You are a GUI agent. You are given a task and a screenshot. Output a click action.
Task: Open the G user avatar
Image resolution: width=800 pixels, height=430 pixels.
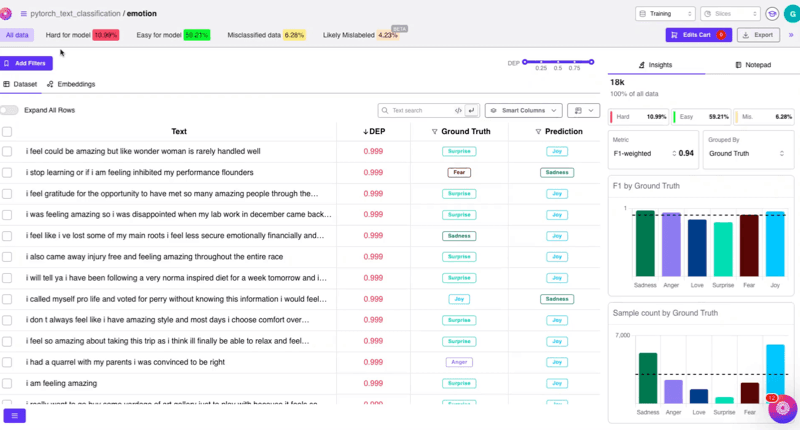tap(790, 14)
